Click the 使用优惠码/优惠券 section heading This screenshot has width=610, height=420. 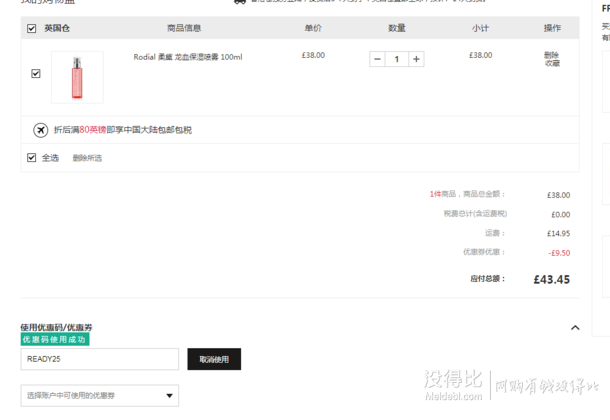point(56,327)
